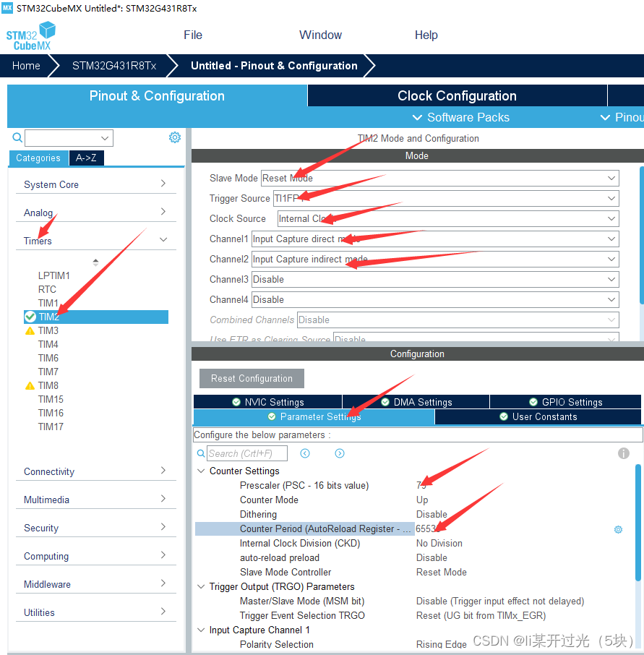The image size is (644, 655).
Task: Open the Channel3 dropdown
Action: pos(435,280)
